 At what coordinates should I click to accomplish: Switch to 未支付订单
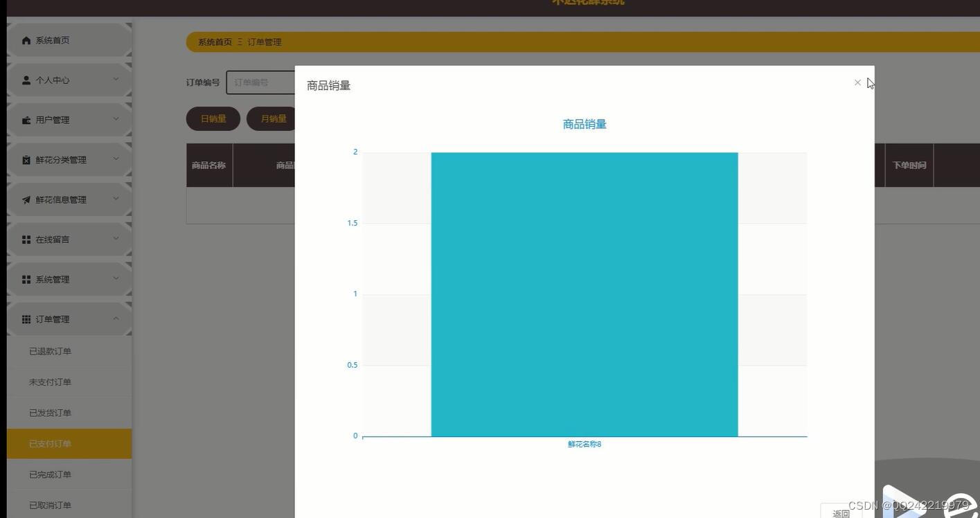point(49,382)
